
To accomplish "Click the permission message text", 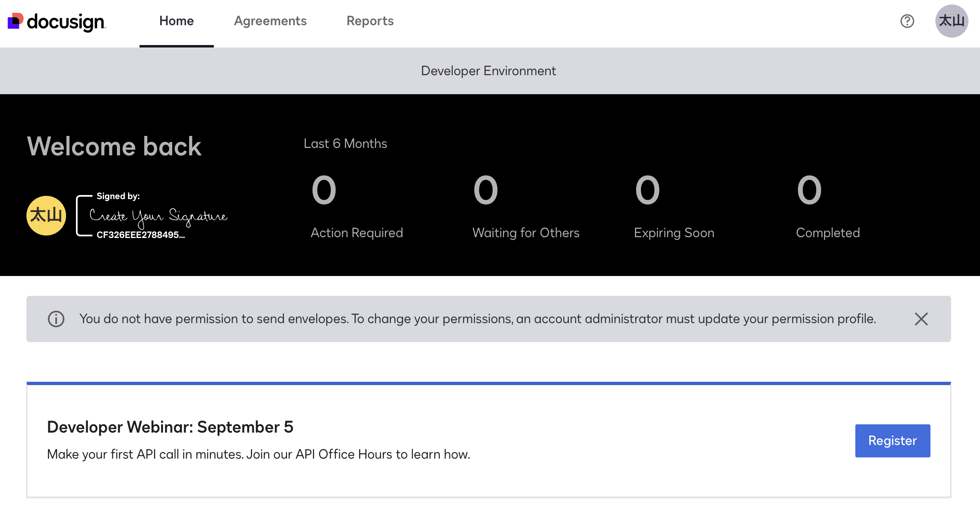I will [478, 319].
